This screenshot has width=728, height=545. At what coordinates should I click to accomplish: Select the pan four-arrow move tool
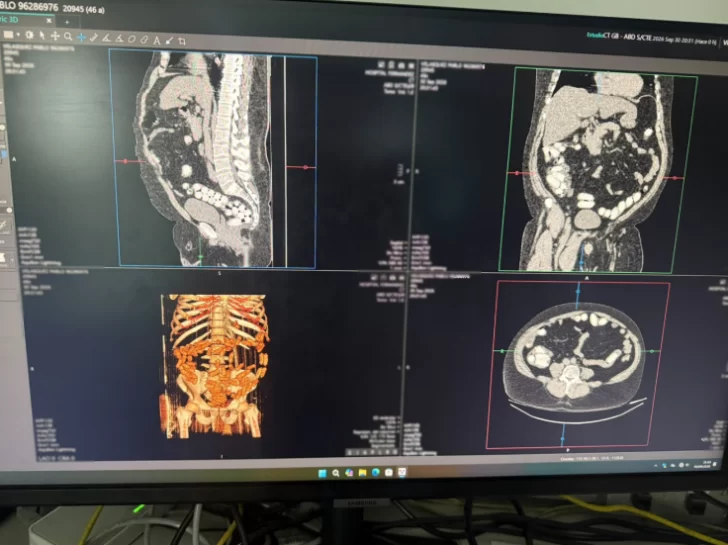point(55,36)
